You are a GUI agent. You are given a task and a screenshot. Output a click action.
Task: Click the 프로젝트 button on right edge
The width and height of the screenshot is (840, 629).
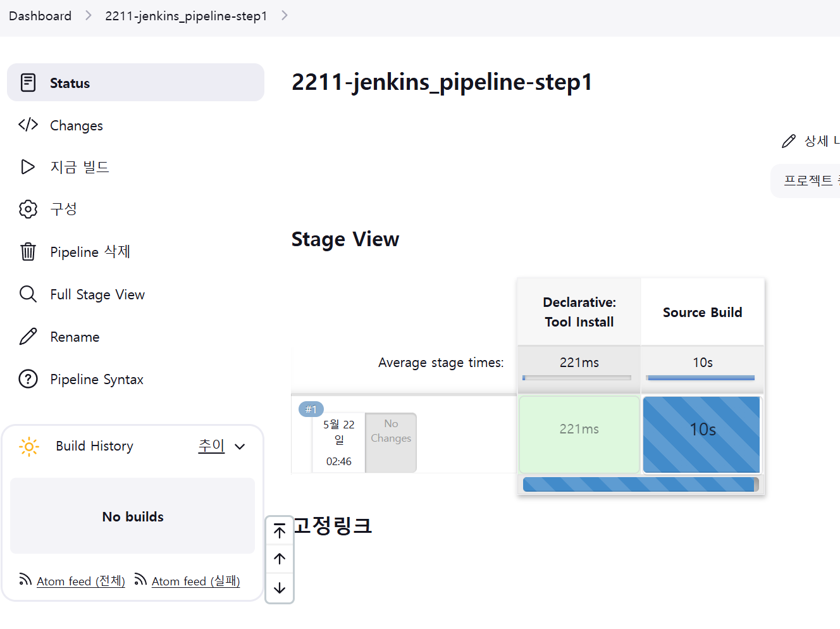click(805, 181)
